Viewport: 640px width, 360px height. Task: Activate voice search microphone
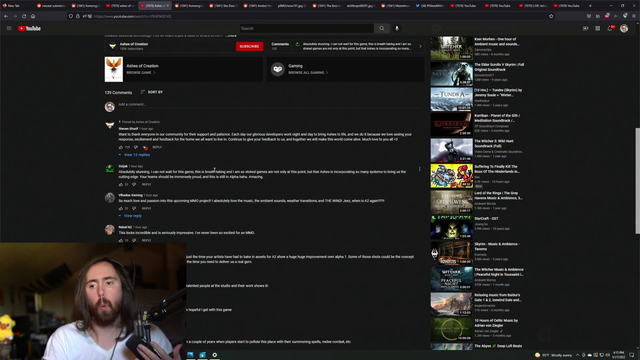pos(397,28)
